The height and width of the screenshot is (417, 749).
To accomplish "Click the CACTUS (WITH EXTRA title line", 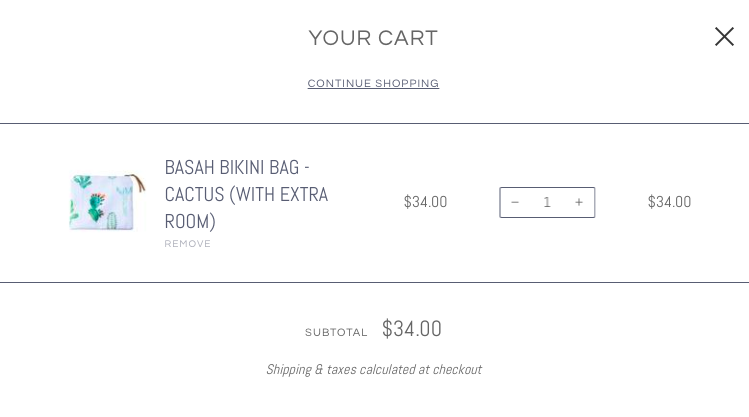I will pyautogui.click(x=246, y=194).
